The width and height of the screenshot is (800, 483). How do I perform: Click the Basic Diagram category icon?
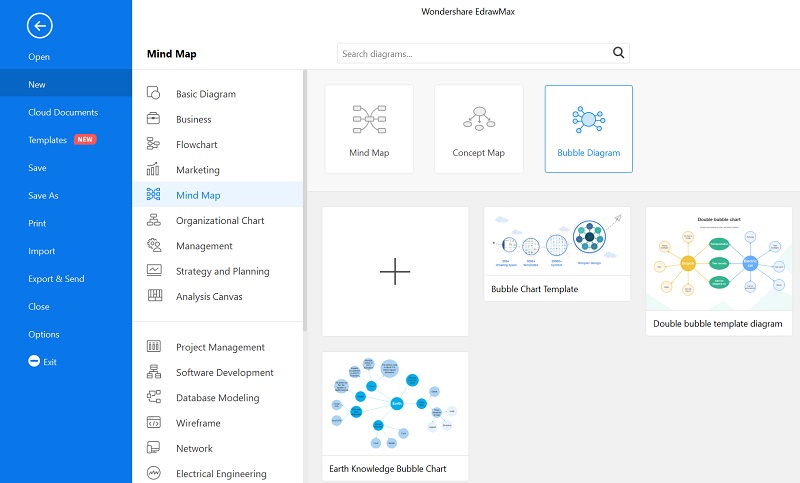tap(154, 93)
